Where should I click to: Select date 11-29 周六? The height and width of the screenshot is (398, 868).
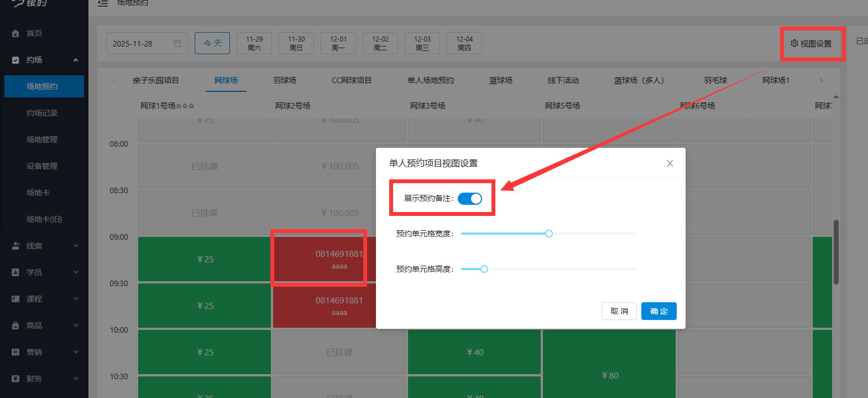(254, 43)
